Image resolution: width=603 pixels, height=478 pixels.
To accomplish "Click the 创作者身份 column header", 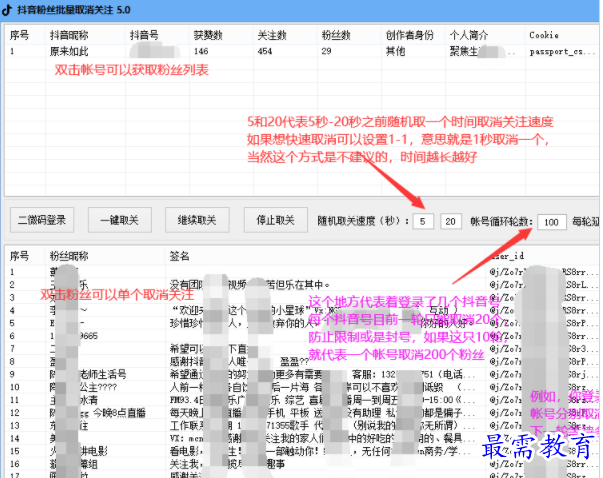I will click(x=410, y=35).
